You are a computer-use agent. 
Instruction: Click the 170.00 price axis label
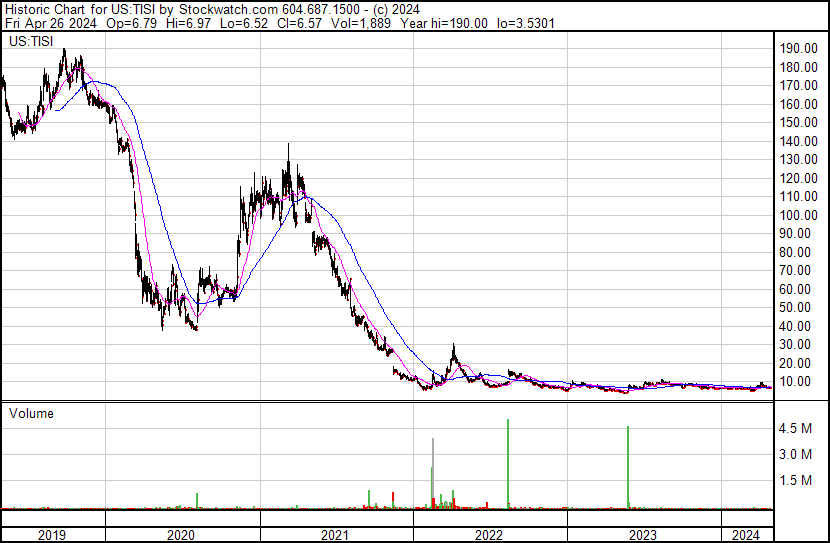point(799,85)
